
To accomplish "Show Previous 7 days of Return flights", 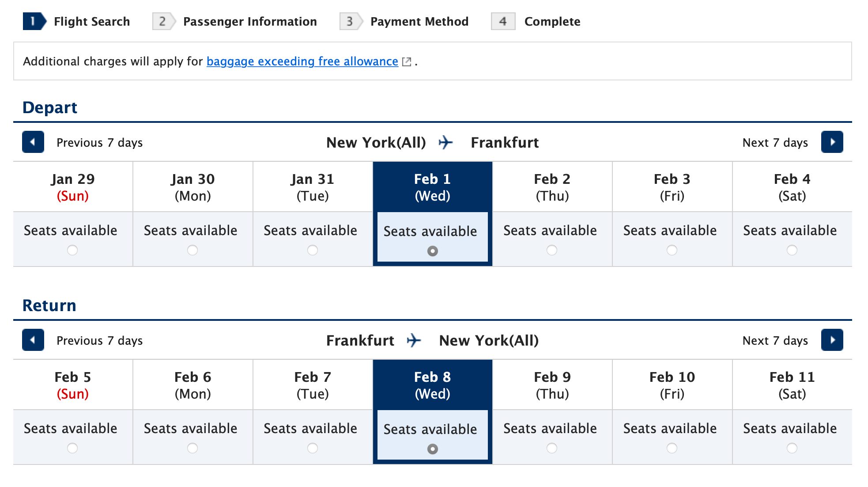I will 99,340.
